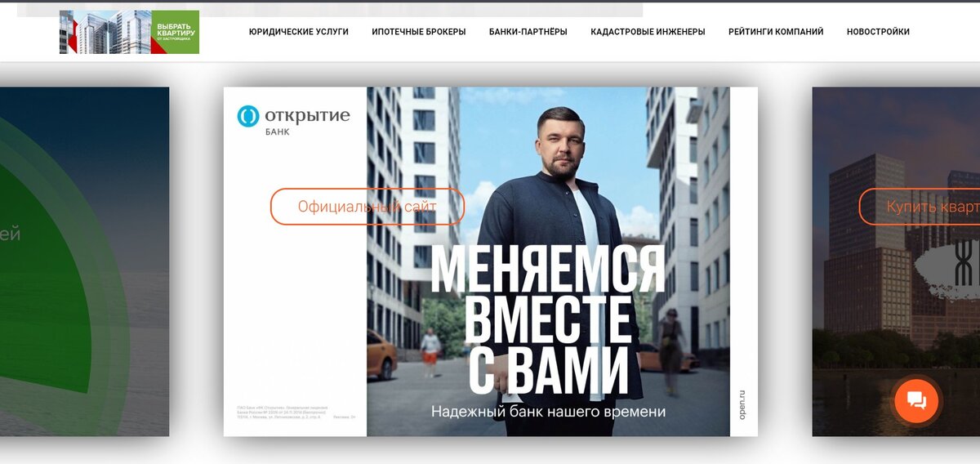Screen dimensions: 980x464
Task: Open Кадастровые инженеры page
Action: (648, 32)
